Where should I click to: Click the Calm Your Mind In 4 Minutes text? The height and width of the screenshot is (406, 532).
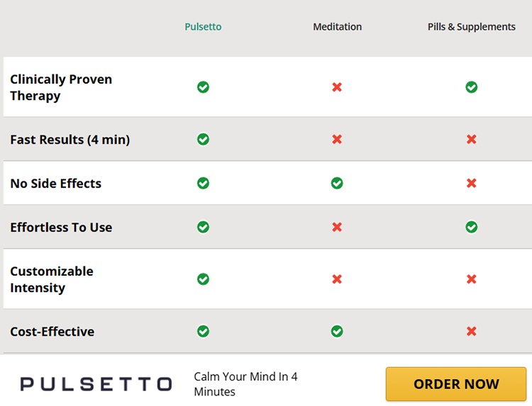[245, 384]
